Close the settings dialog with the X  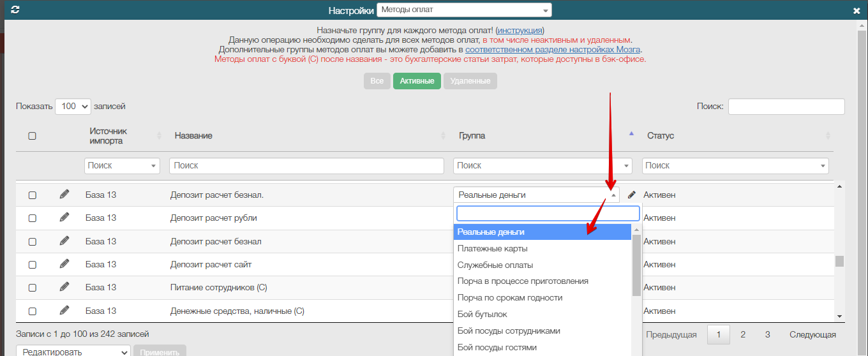[x=857, y=11]
